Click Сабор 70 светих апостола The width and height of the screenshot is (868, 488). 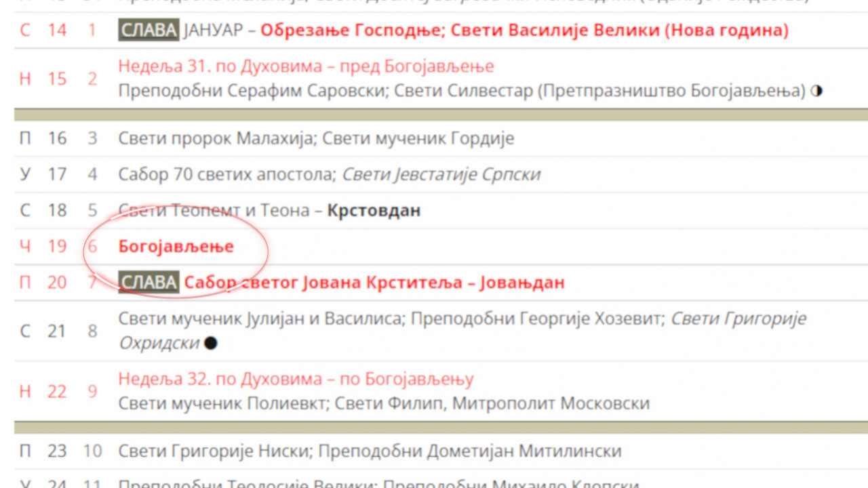[226, 174]
